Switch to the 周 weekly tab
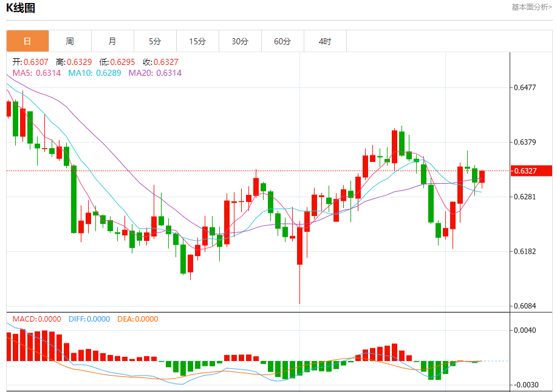 [70, 41]
